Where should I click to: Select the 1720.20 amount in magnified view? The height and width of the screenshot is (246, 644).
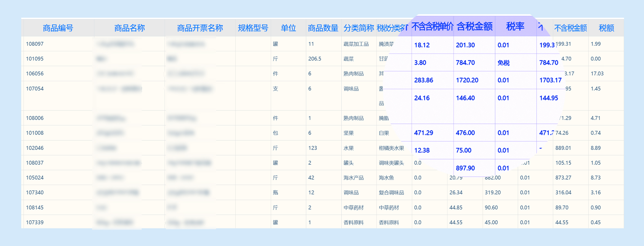pyautogui.click(x=467, y=80)
